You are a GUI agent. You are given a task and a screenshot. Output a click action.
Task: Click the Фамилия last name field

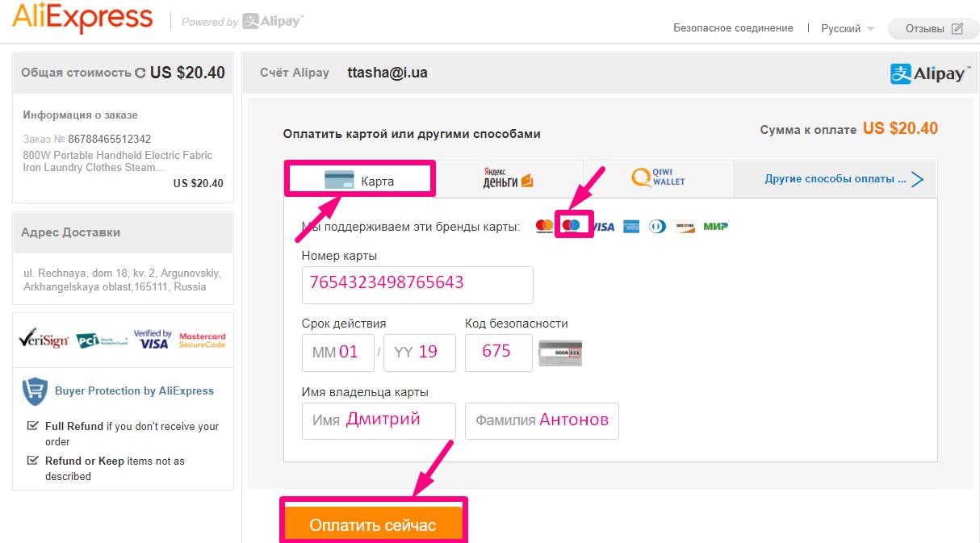click(x=542, y=421)
